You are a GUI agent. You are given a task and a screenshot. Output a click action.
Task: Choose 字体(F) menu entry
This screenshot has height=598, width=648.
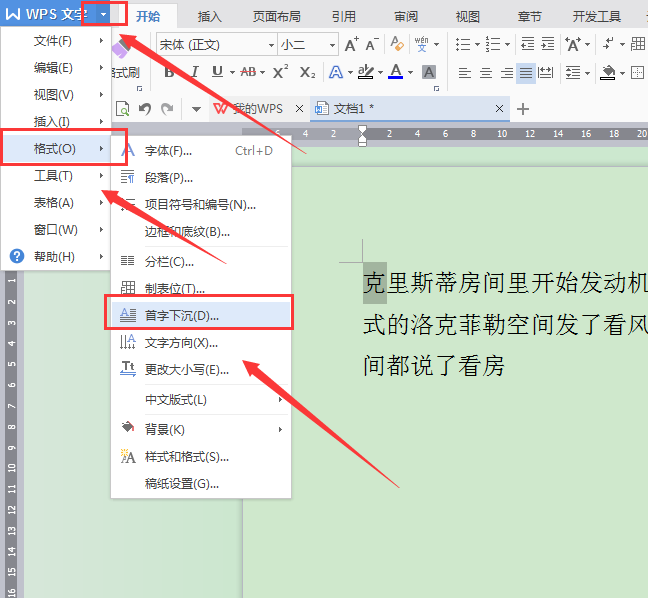point(201,151)
